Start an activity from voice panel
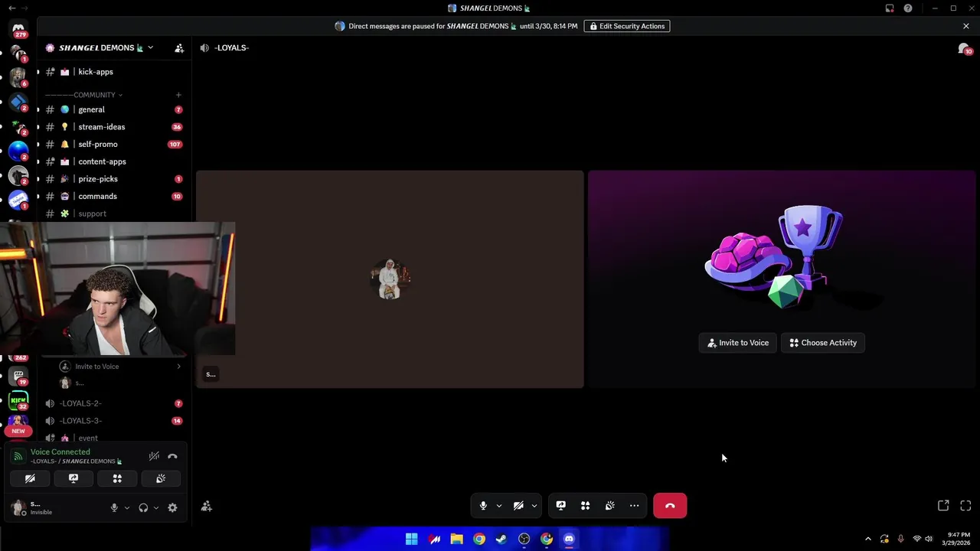Viewport: 980px width, 551px height. [117, 478]
